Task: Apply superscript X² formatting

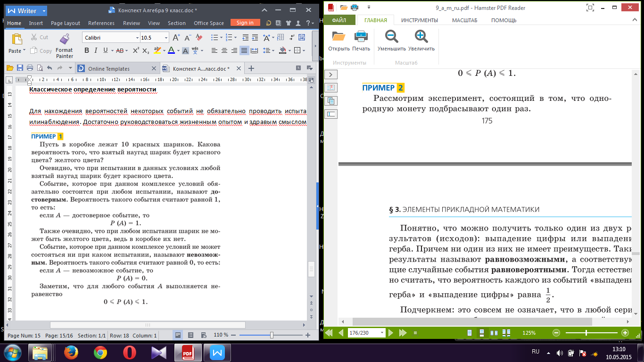Action: click(x=136, y=50)
